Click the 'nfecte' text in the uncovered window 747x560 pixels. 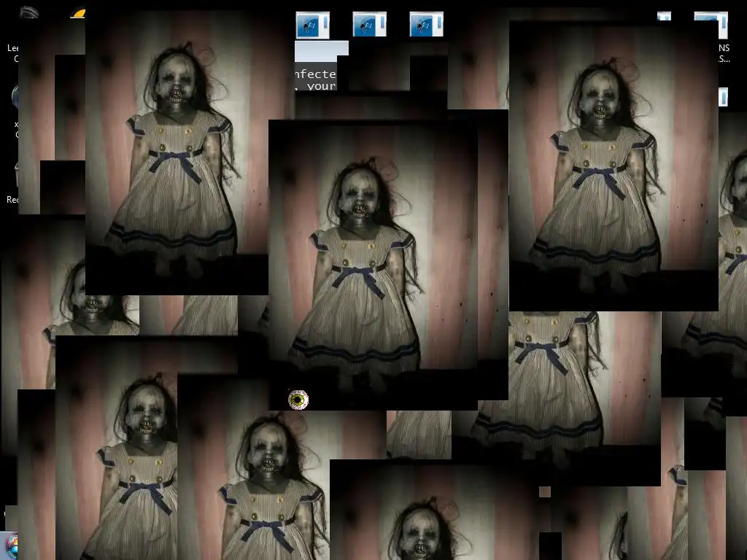pyautogui.click(x=315, y=74)
